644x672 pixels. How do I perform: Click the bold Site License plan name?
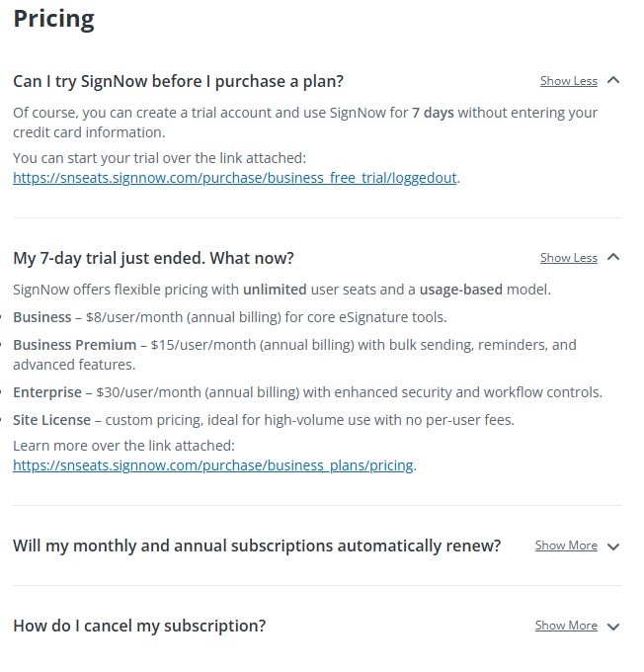click(x=51, y=420)
